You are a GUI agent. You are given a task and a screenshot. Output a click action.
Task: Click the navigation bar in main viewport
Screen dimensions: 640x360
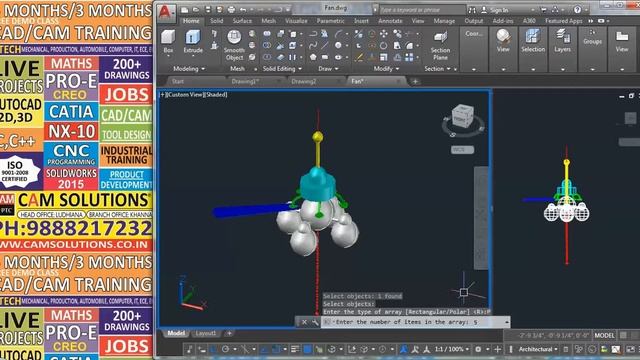(x=481, y=218)
